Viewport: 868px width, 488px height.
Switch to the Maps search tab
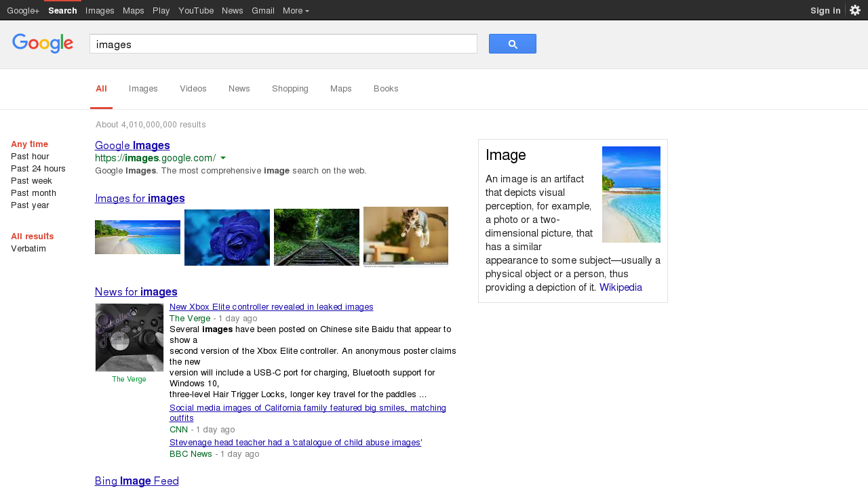(341, 89)
